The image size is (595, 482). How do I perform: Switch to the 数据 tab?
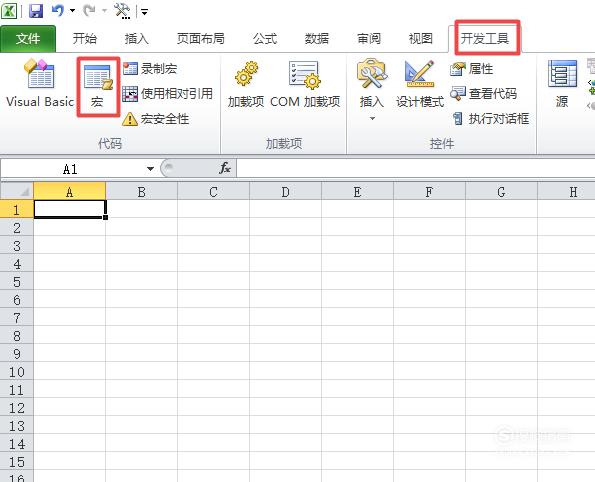(x=316, y=39)
